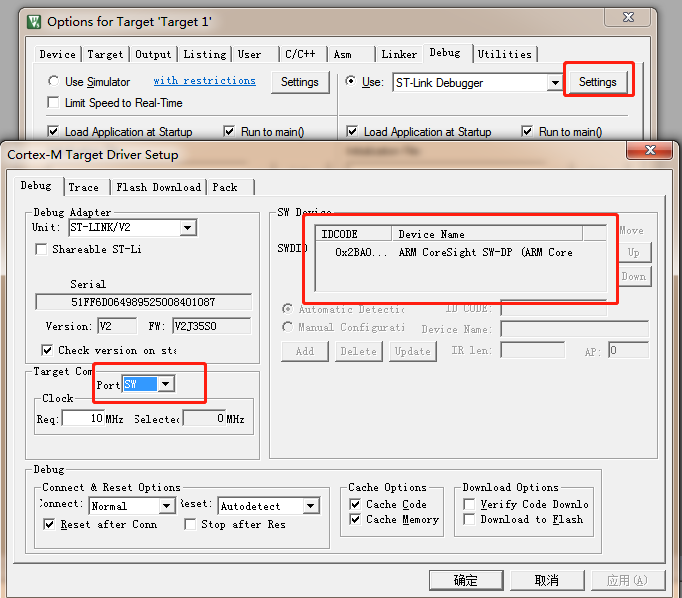This screenshot has width=682, height=598.
Task: Click the clock Req MHz field
Action: 84,418
